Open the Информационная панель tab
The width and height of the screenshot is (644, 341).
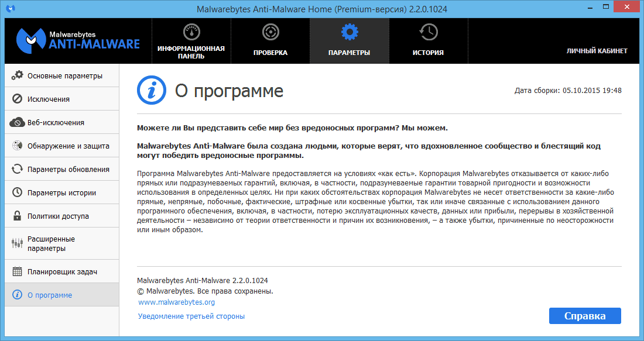[x=191, y=40]
